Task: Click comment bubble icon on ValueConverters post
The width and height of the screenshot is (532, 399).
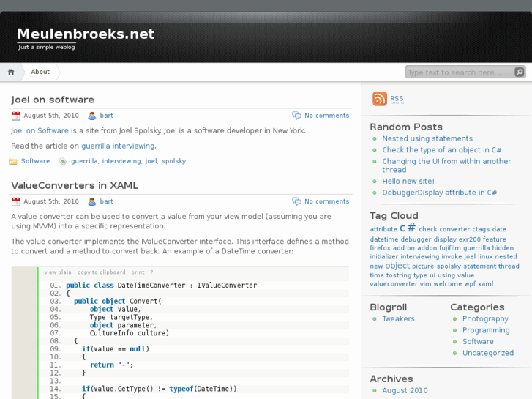Action: (x=296, y=201)
